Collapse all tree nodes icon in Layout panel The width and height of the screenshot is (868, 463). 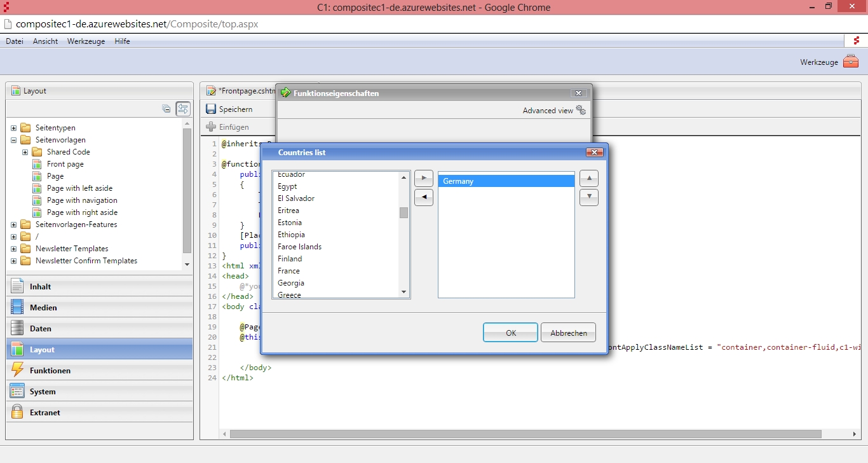click(x=166, y=109)
